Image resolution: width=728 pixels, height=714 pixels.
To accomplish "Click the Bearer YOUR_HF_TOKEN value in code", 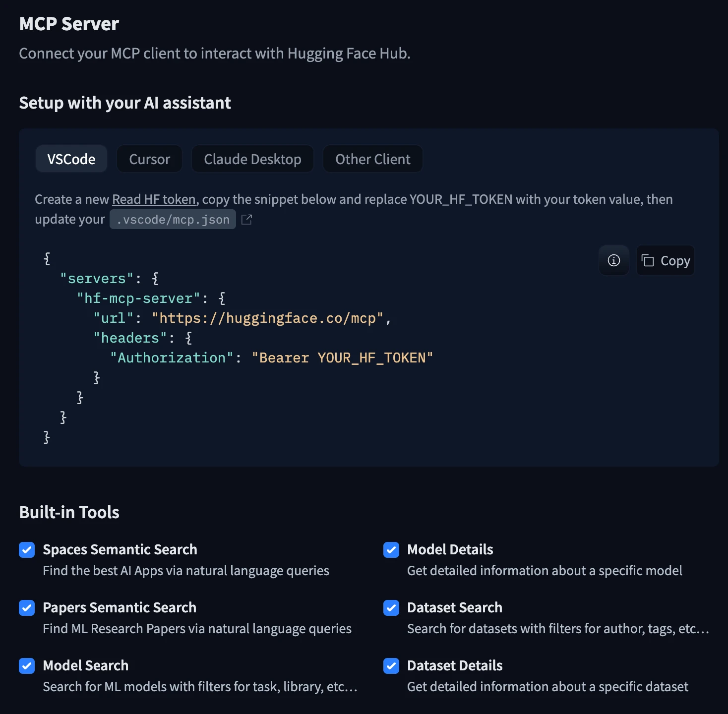I will click(342, 358).
